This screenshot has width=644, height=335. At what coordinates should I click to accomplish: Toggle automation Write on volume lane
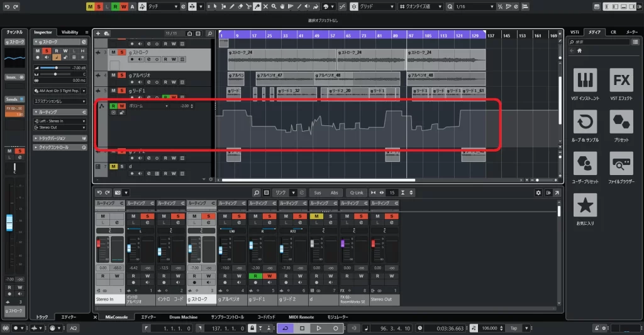122,106
